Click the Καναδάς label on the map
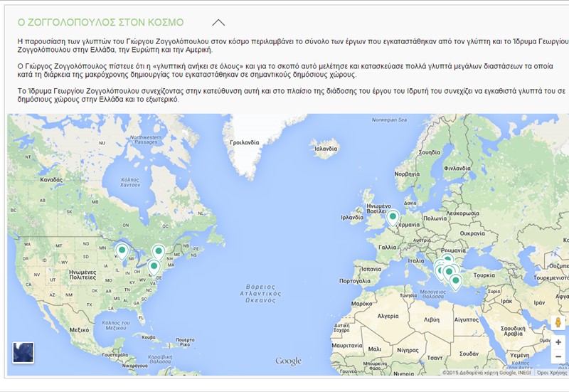The width and height of the screenshot is (569, 392). 52,181
